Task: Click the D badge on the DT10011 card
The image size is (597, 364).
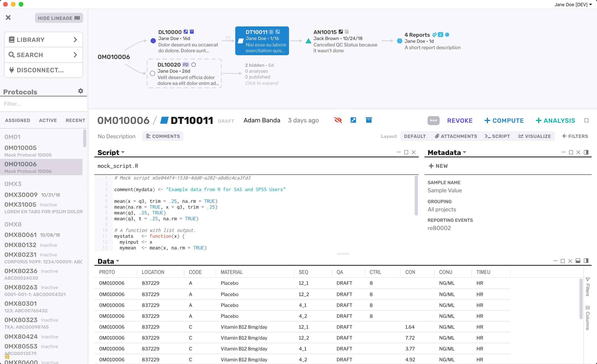Action: point(271,32)
